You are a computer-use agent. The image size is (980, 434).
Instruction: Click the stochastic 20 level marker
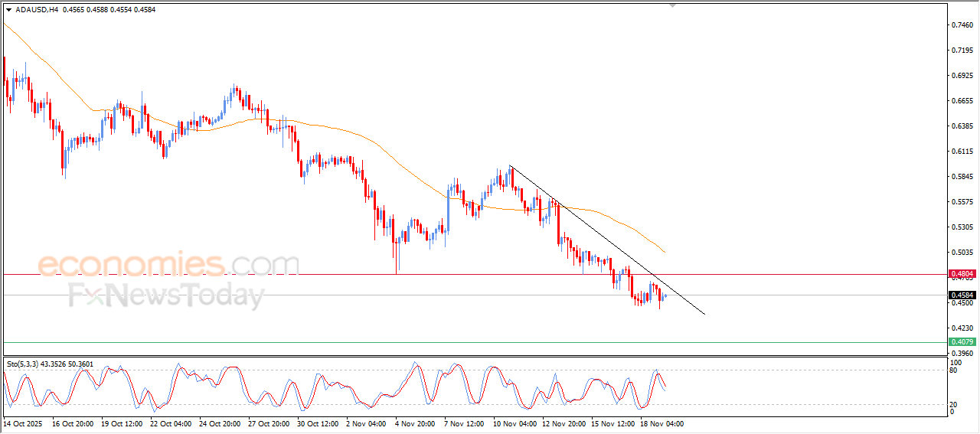pos(952,404)
